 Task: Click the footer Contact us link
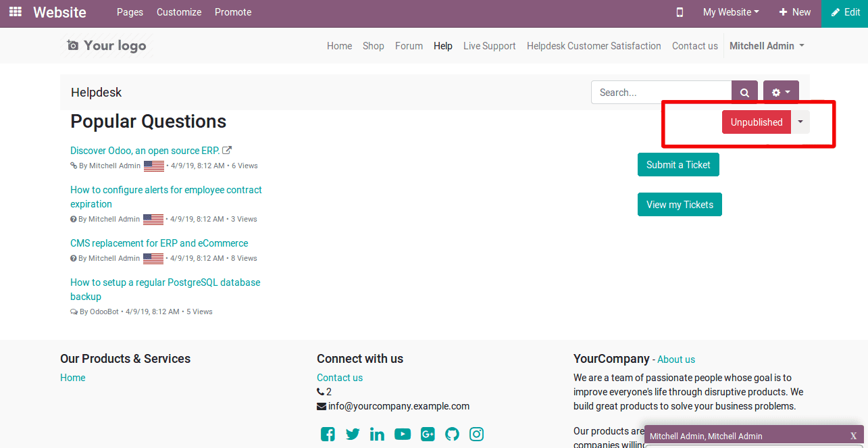click(x=340, y=378)
